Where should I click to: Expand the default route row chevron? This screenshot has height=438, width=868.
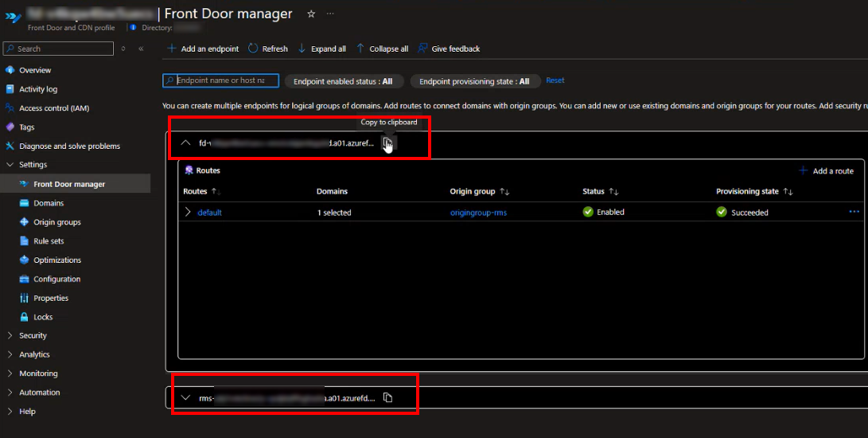188,213
